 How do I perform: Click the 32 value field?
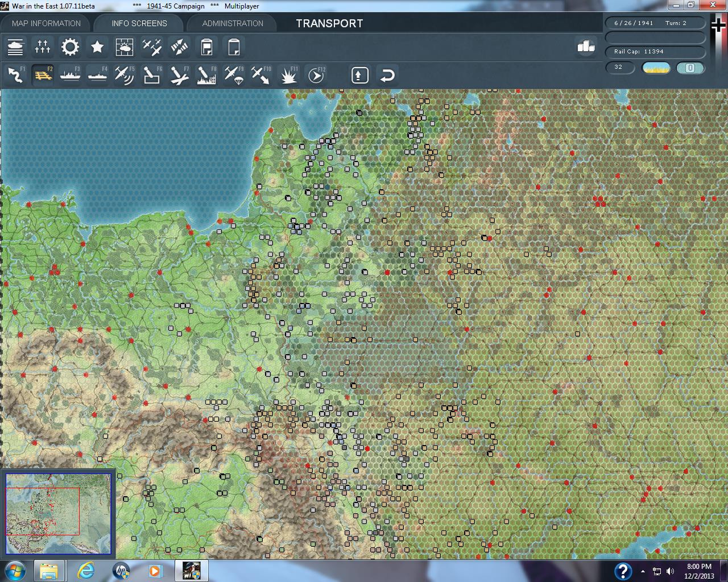coord(620,68)
